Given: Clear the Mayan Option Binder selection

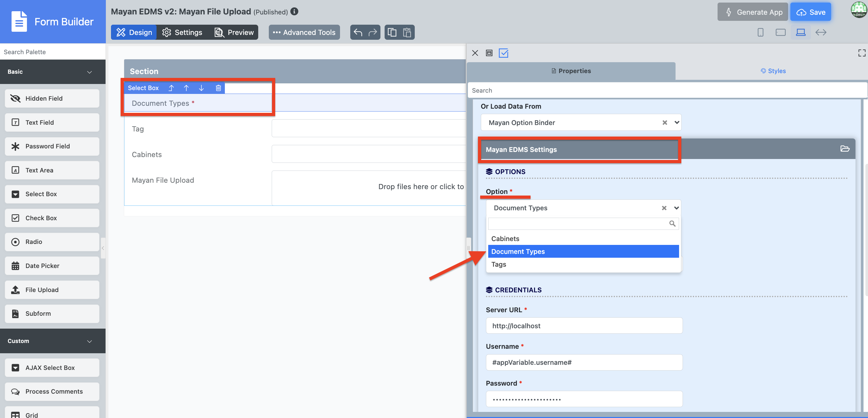Looking at the screenshot, I should (x=665, y=122).
